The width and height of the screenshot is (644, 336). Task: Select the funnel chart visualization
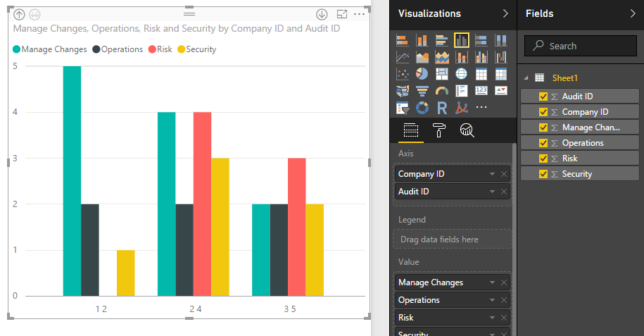point(422,91)
